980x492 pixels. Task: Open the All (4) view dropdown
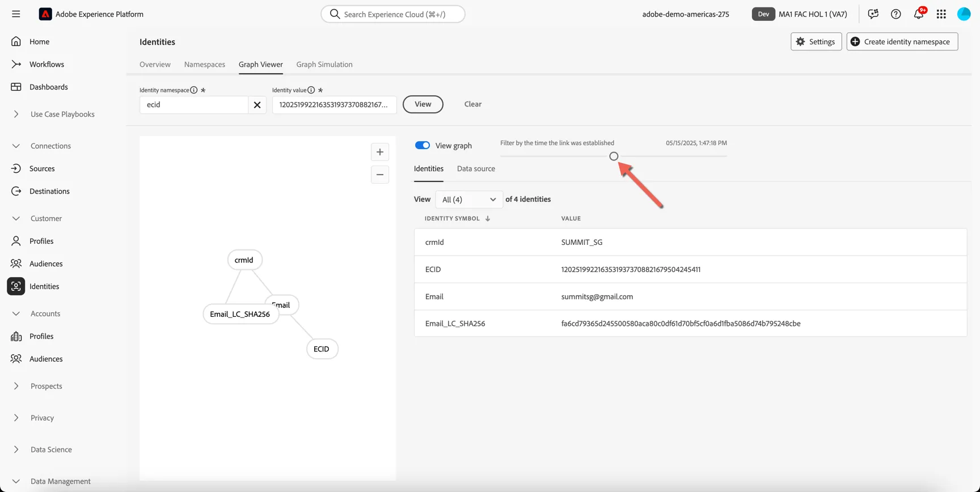click(x=469, y=200)
